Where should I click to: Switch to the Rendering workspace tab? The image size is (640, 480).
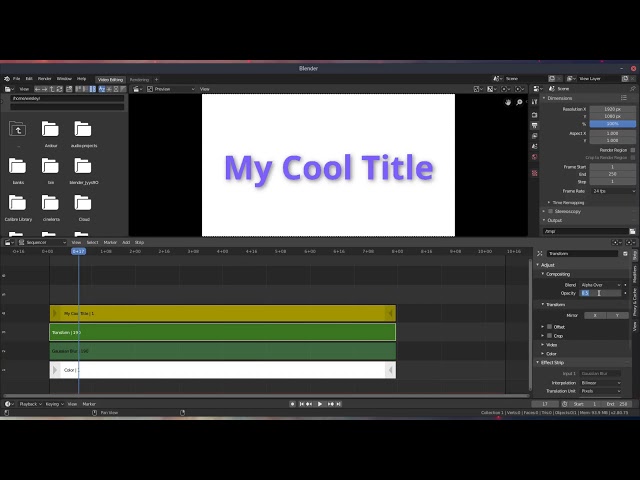(139, 80)
